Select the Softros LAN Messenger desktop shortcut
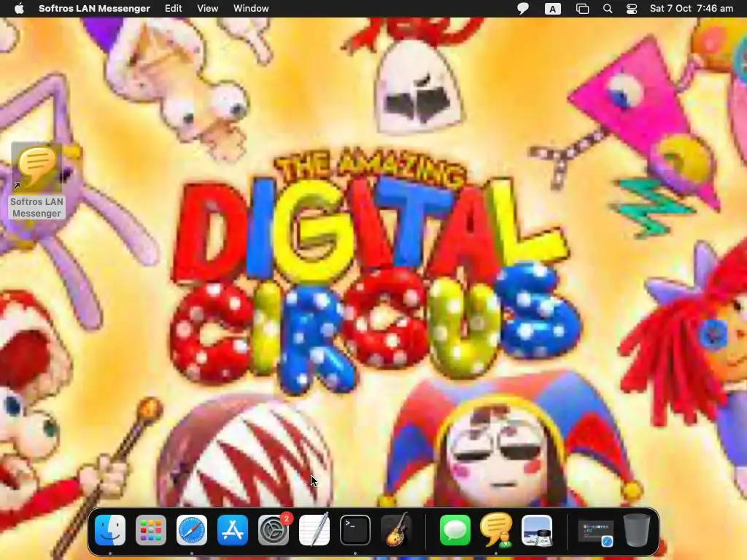 pos(36,182)
